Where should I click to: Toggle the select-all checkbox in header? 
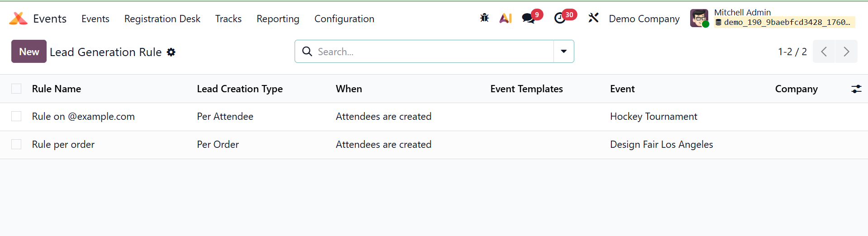[16, 89]
